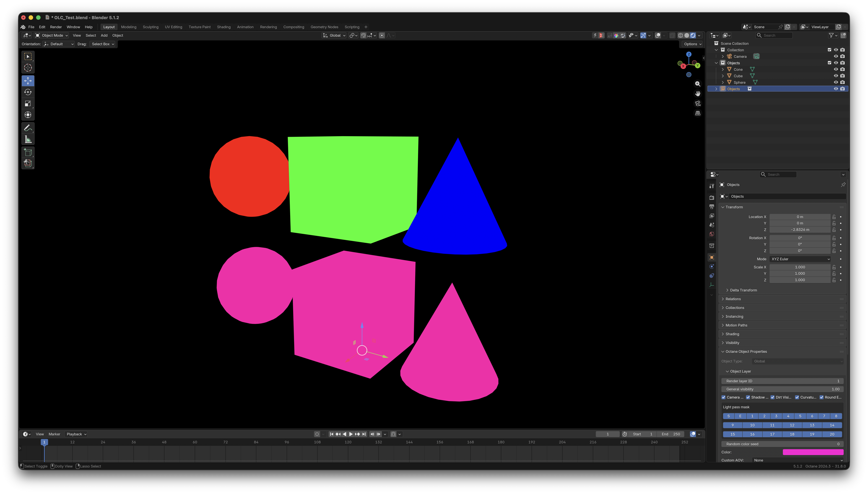
Task: Click the outliner filter funnel icon
Action: coord(831,35)
